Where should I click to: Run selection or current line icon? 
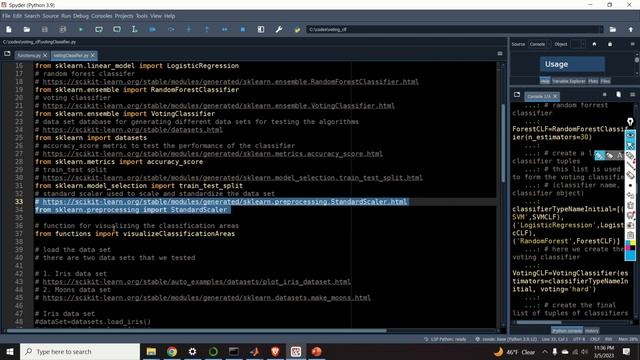pos(135,29)
